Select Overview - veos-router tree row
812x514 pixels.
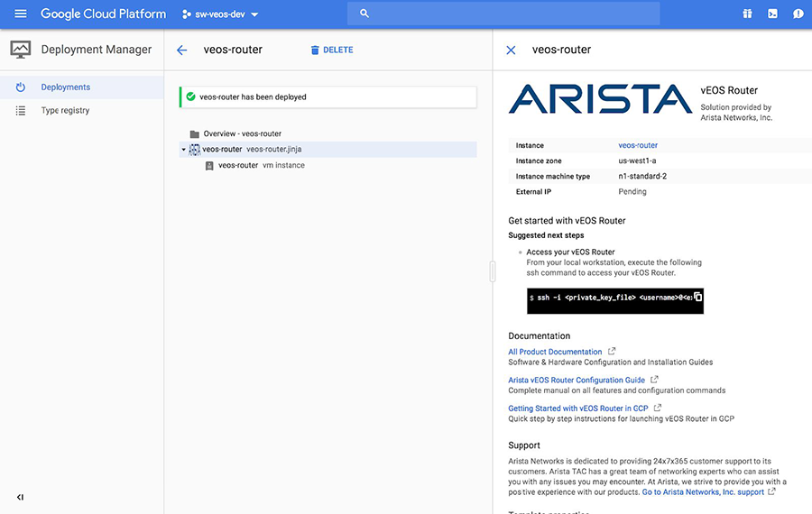(x=328, y=133)
